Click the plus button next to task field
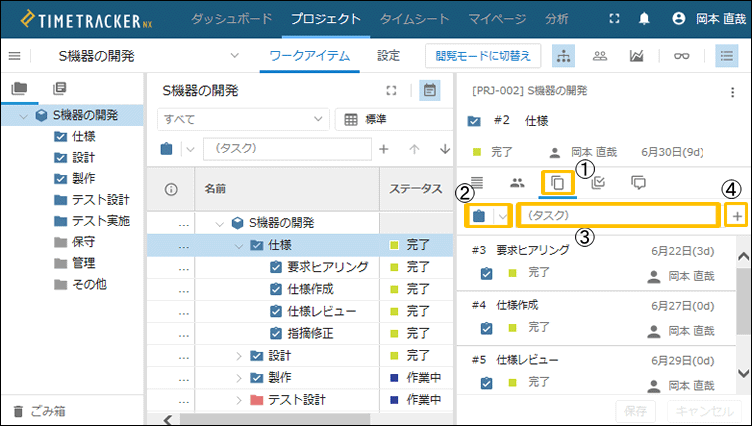 (737, 216)
